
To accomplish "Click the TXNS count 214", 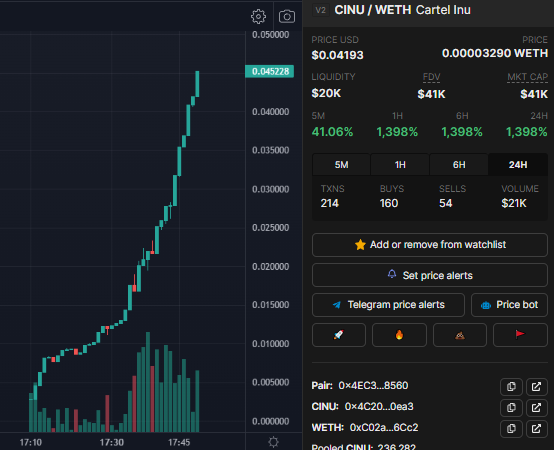I will (330, 203).
